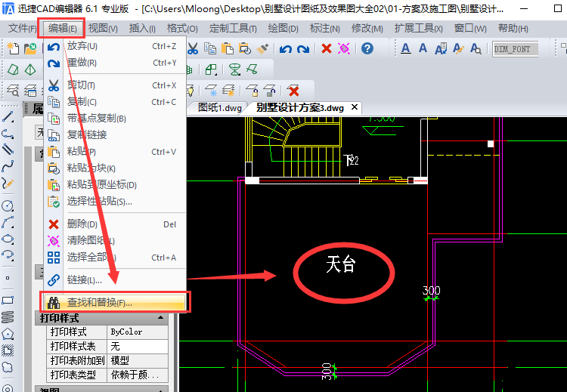Viewport: 567px width, 392px height.
Task: Click the Redo arrow in top toolbar
Action: (x=303, y=48)
